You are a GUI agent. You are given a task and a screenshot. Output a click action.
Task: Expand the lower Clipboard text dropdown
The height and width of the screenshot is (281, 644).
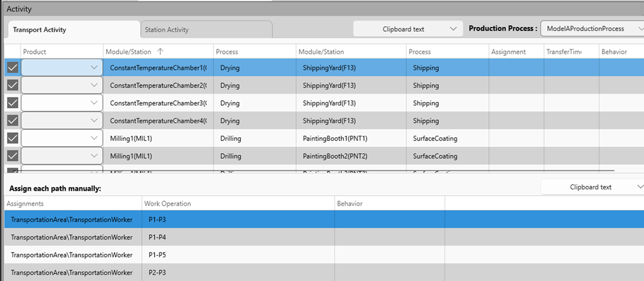pyautogui.click(x=592, y=187)
